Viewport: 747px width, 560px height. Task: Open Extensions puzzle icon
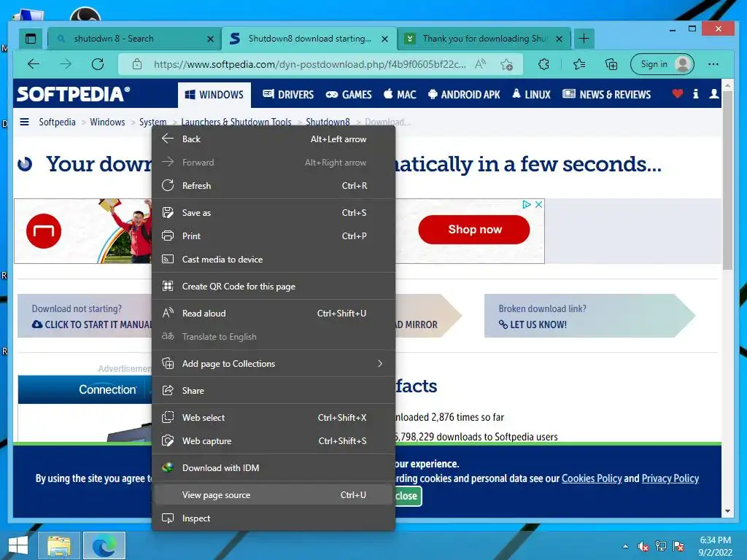click(x=544, y=64)
